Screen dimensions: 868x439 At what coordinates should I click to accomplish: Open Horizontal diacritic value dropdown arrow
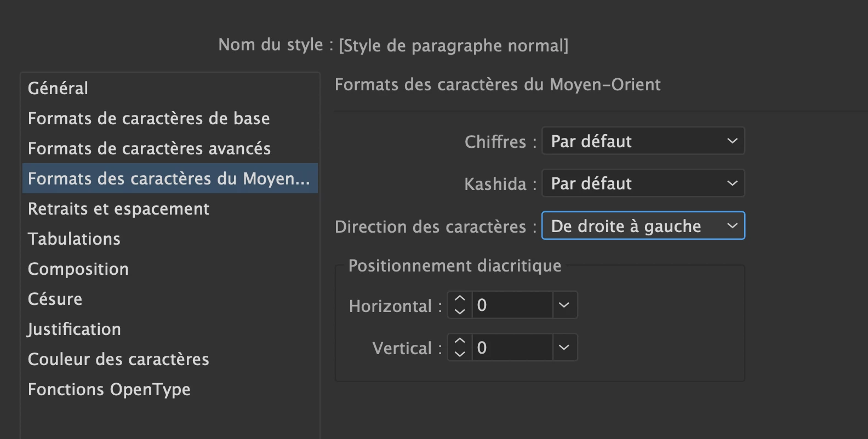click(x=564, y=305)
